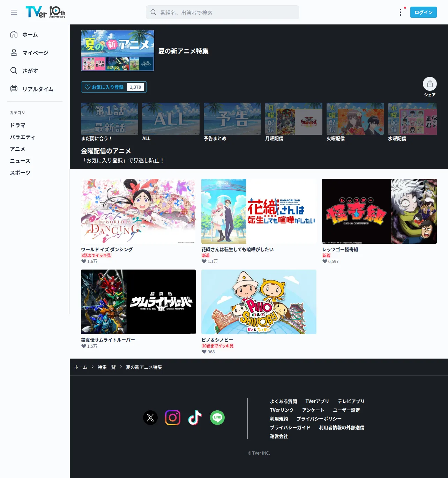Click the 1,370 favorites count
Viewport: 448px width, 478px height.
pyautogui.click(x=135, y=87)
